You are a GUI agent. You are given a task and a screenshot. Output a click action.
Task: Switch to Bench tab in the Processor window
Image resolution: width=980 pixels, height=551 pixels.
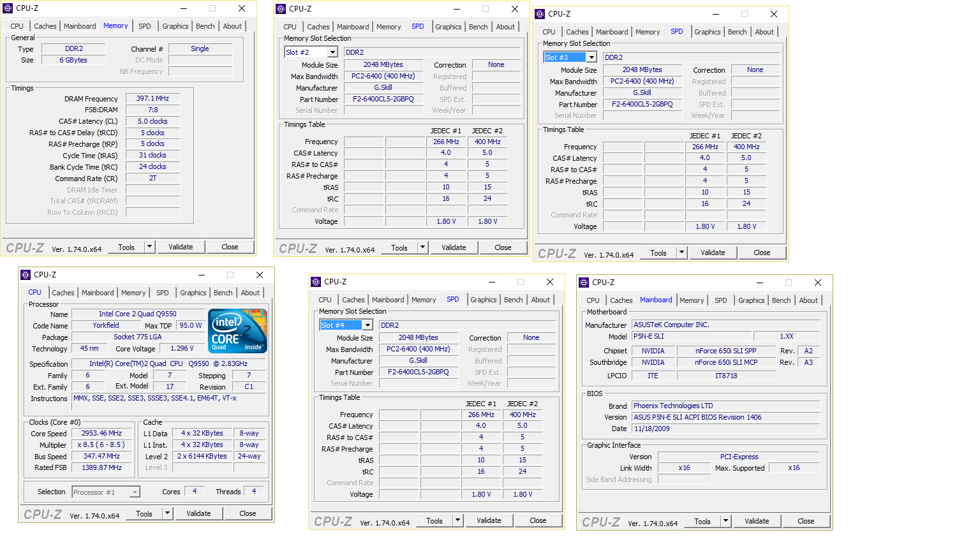(223, 293)
